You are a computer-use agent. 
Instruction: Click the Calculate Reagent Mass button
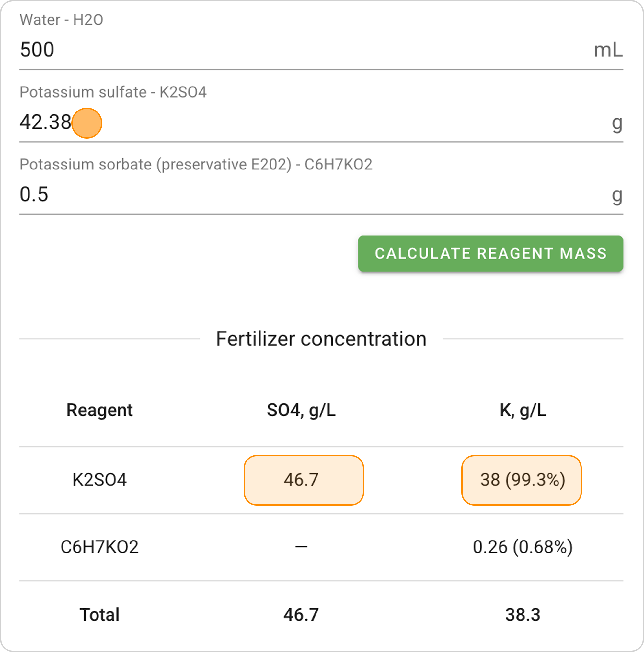point(490,253)
